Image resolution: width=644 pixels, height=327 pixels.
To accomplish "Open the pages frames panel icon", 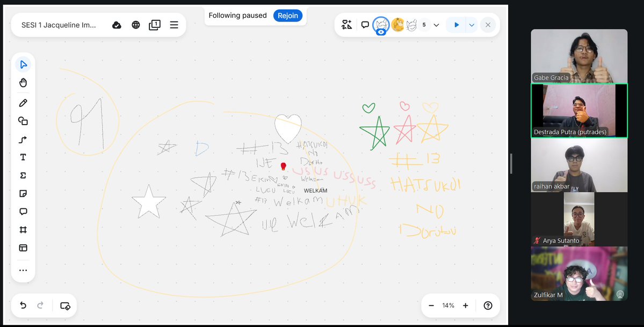I will pyautogui.click(x=155, y=25).
